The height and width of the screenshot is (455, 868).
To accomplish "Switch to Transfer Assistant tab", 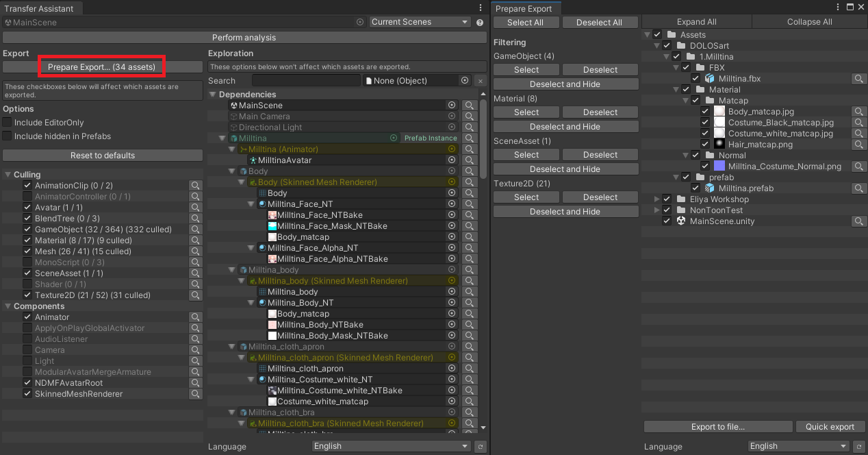I will pyautogui.click(x=39, y=8).
